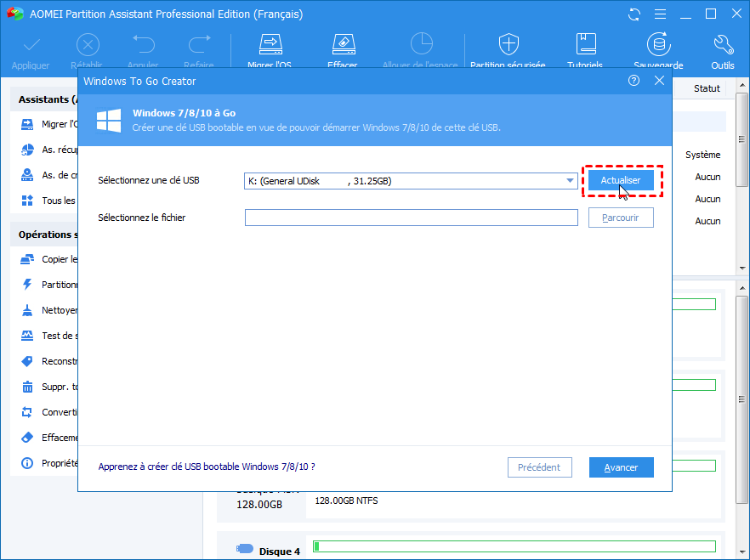
Task: Click the Opérations sidebar section header
Action: click(44, 235)
